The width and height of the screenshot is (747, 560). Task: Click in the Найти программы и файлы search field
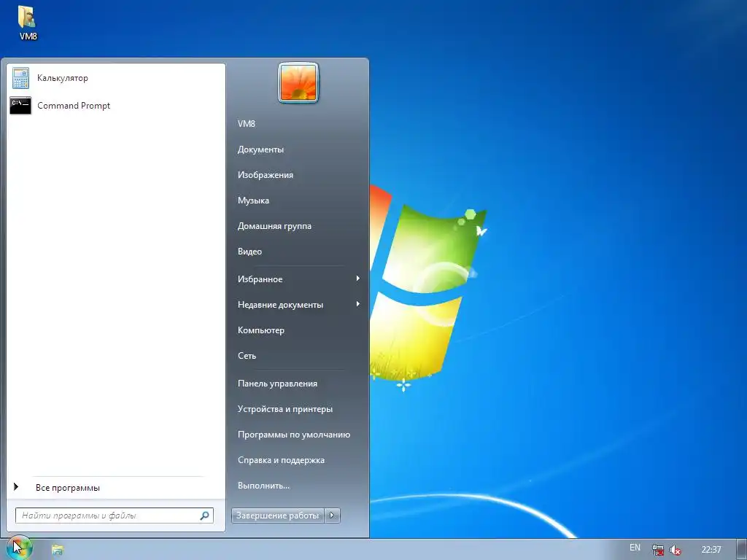(x=115, y=516)
